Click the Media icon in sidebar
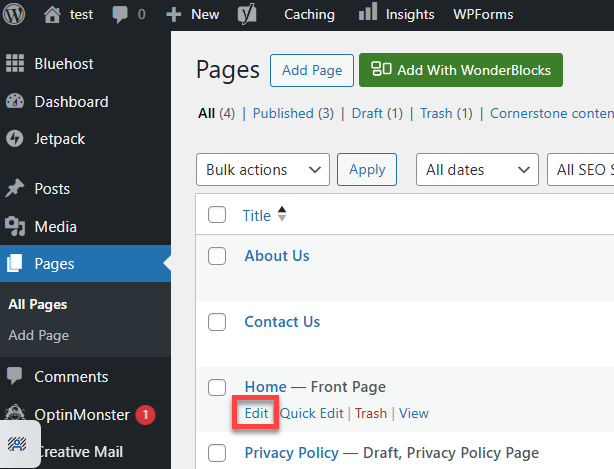This screenshot has height=469, width=614. tap(15, 226)
